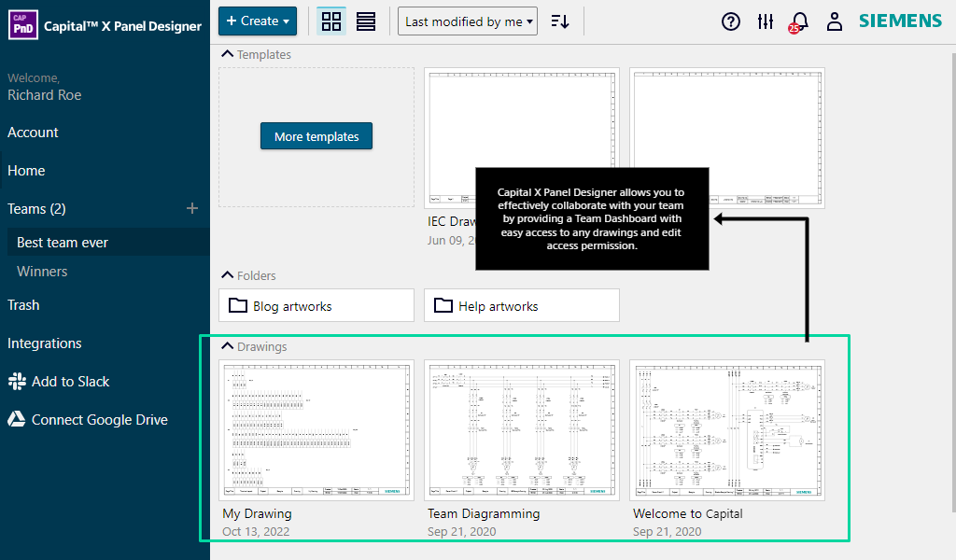Viewport: 956px width, 560px height.
Task: Open the Welcome to Capital thumbnail
Action: pyautogui.click(x=727, y=429)
